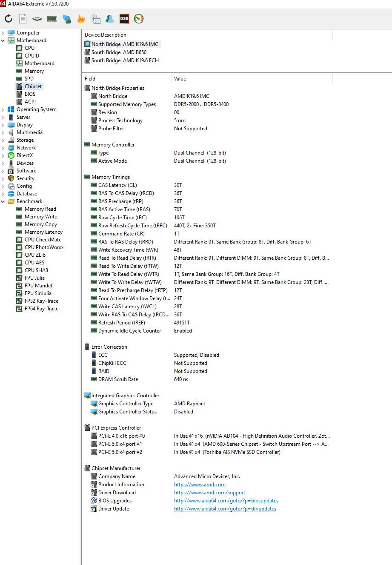Open the https://www.amd.com product link
The width and height of the screenshot is (392, 565).
point(200,485)
